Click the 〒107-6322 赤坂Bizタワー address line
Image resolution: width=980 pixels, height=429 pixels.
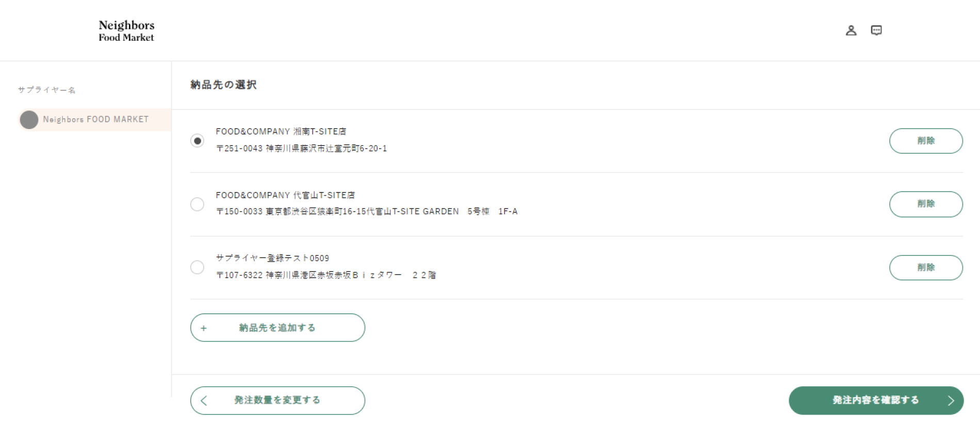pyautogui.click(x=326, y=275)
